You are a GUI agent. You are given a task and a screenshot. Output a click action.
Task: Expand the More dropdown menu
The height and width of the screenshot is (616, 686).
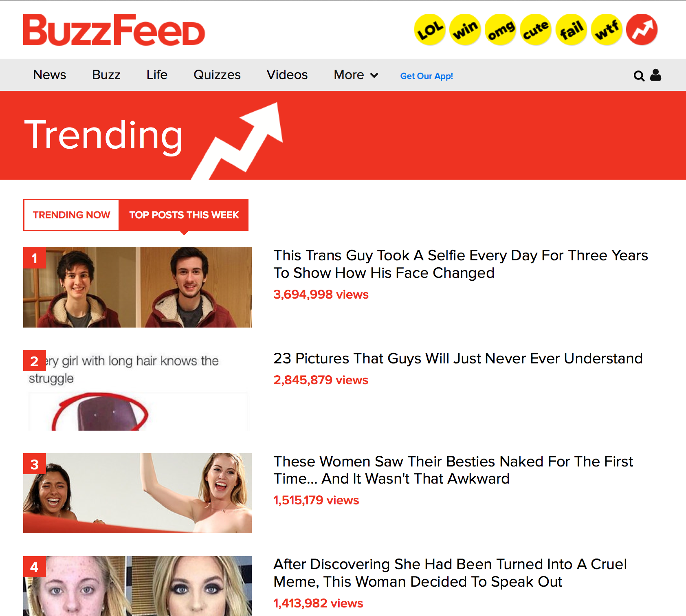tap(356, 75)
